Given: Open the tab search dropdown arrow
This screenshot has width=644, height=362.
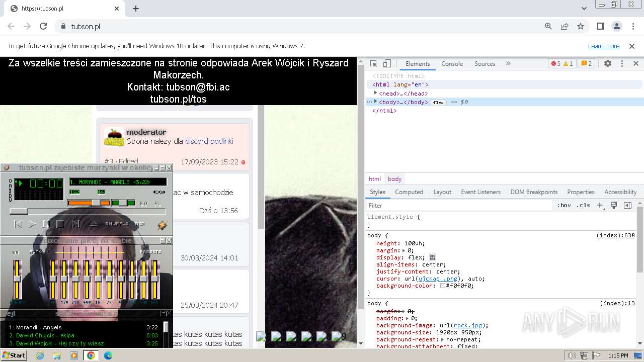Looking at the screenshot, I should 584,9.
